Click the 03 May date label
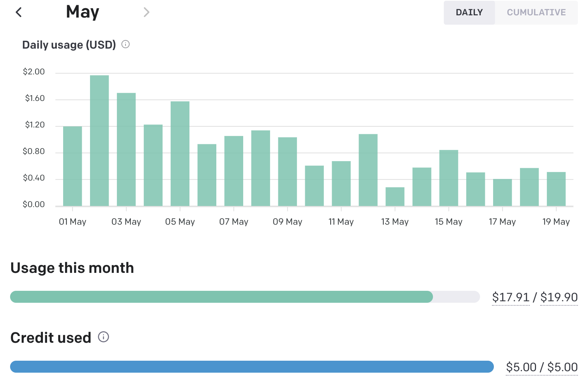The width and height of the screenshot is (588, 385). (x=126, y=222)
